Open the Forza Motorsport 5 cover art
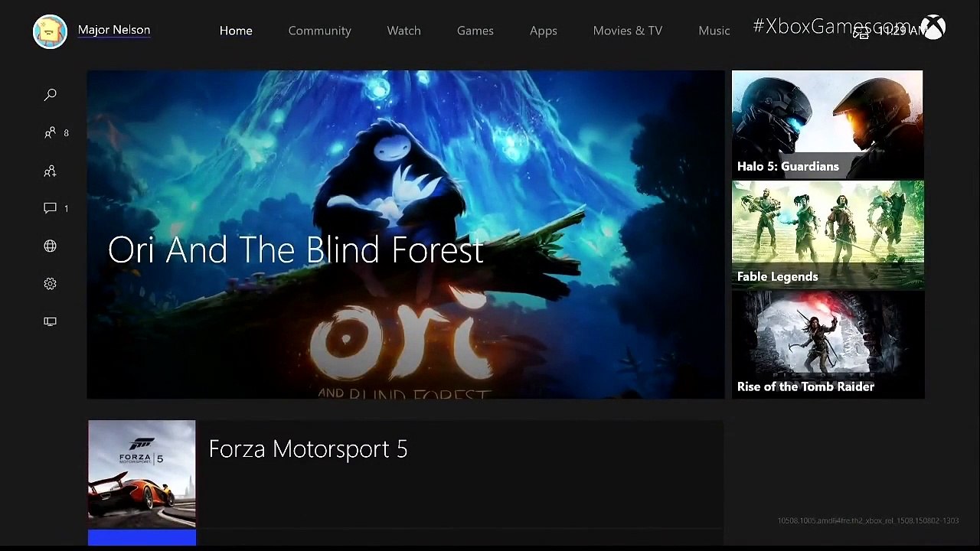This screenshot has height=551, width=980. pos(142,474)
